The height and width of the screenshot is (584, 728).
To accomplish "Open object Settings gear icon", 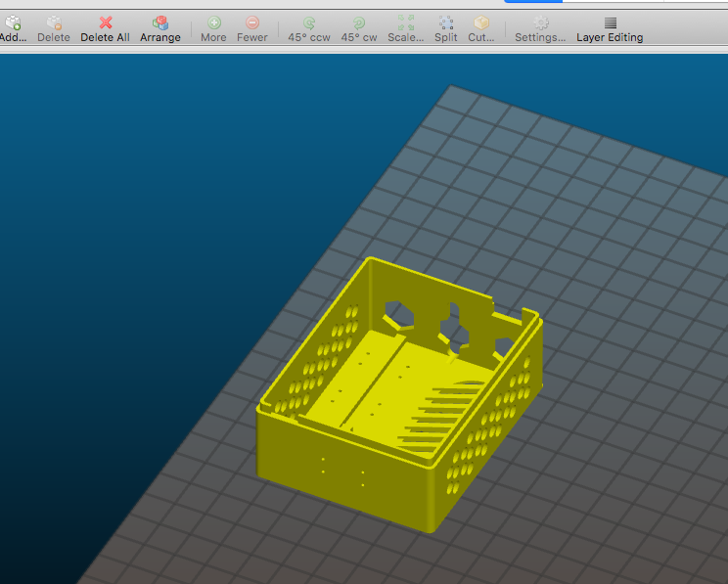I will pos(540,22).
